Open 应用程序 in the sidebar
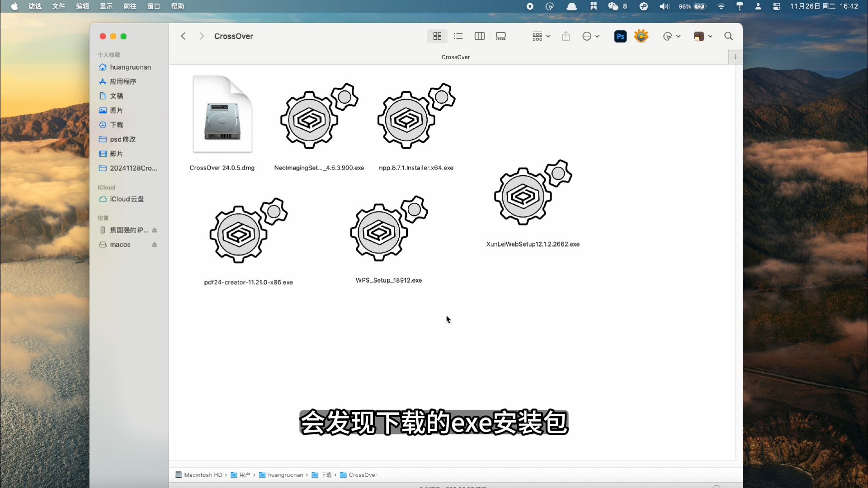Viewport: 868px width, 488px height. (118, 81)
